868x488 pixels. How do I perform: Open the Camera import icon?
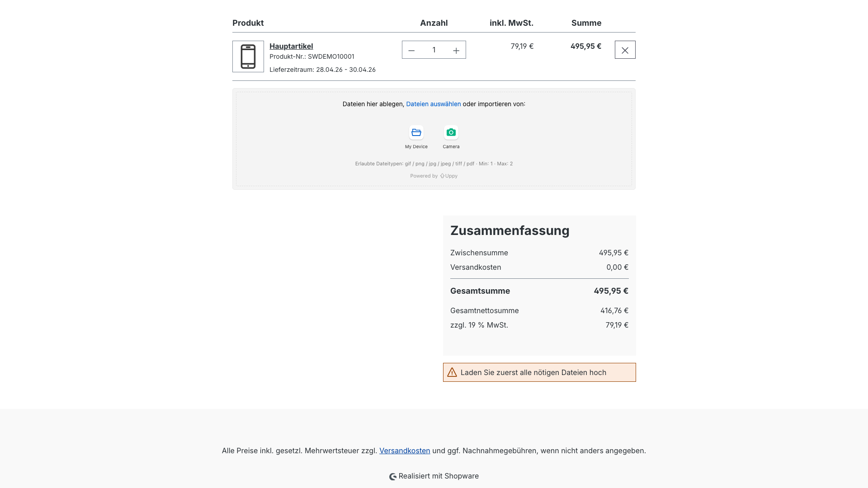coord(451,133)
